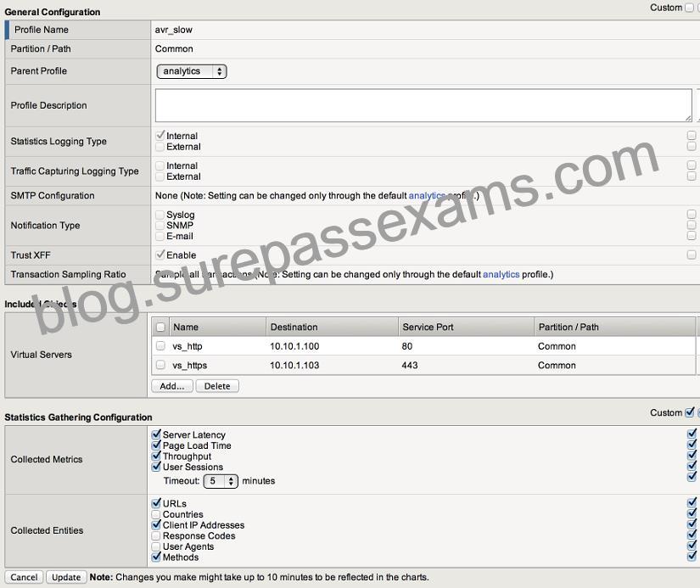Click the Add... virtual server button
Viewport: 700px width, 588px height.
pos(172,386)
